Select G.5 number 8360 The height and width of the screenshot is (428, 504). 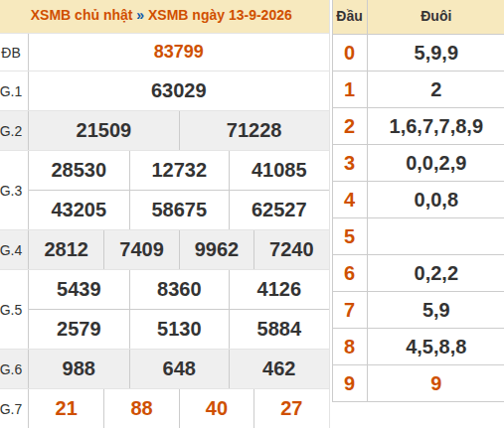(x=179, y=289)
